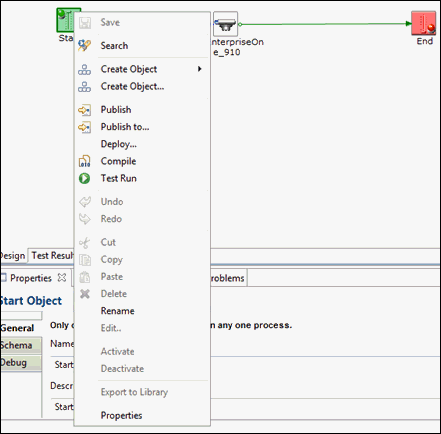Click the Publish to... icon
The image size is (441, 434).
84,127
